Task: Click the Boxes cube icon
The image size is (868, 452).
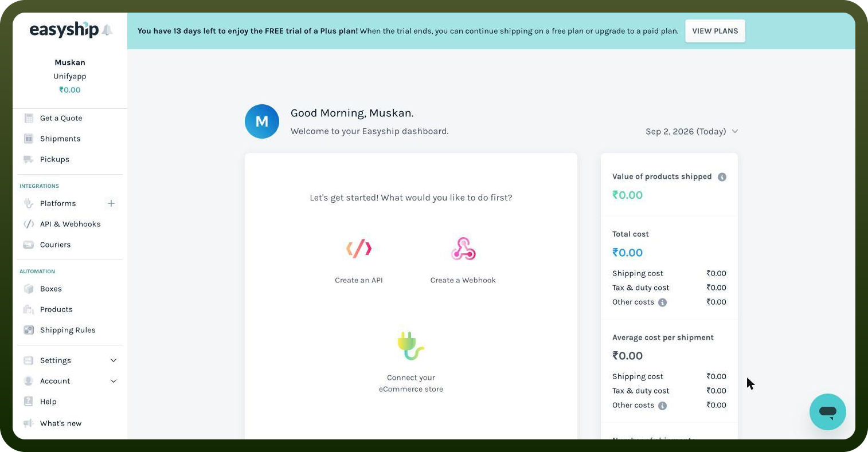Action: pos(29,289)
